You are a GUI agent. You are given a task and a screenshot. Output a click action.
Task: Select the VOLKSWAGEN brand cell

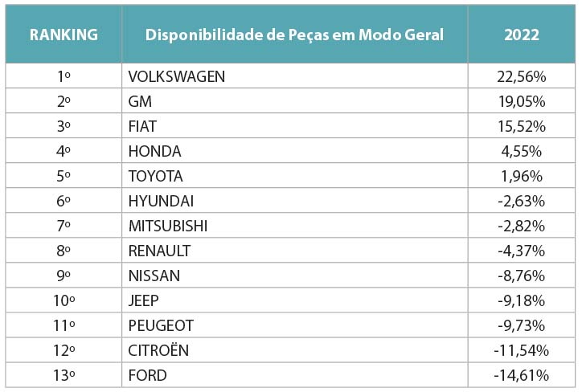(x=177, y=77)
